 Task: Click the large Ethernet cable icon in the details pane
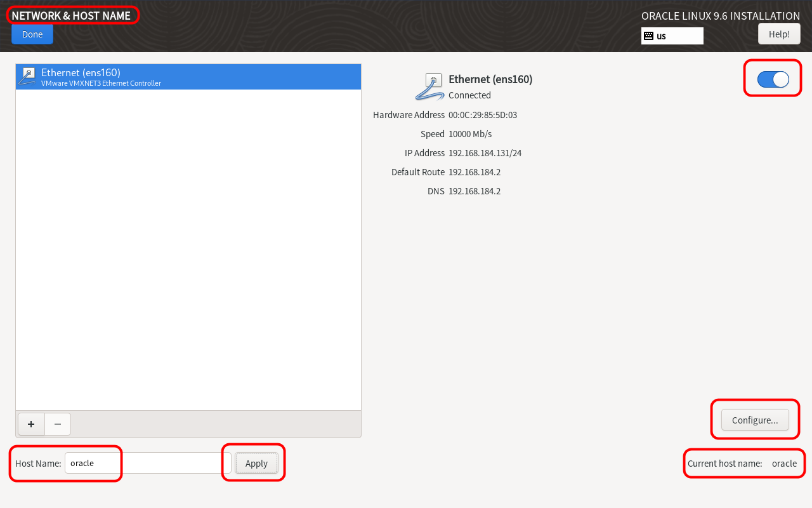[x=430, y=86]
